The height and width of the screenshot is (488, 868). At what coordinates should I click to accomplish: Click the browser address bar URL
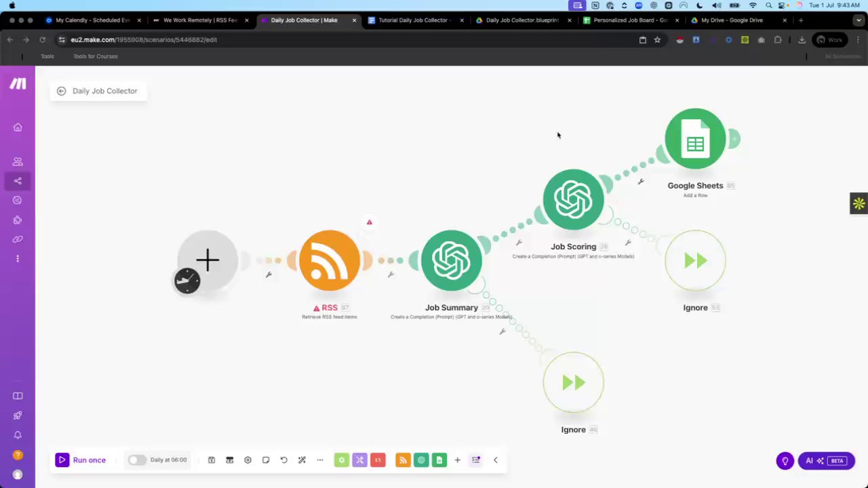click(x=144, y=40)
